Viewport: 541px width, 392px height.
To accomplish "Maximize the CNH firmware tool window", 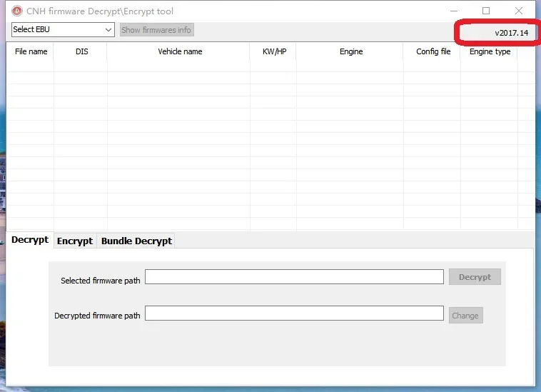I will tap(486, 11).
